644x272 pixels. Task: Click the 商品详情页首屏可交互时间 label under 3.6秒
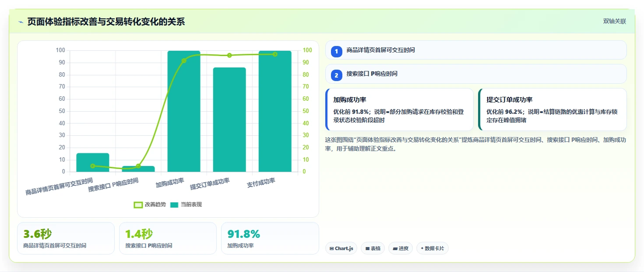coord(55,246)
